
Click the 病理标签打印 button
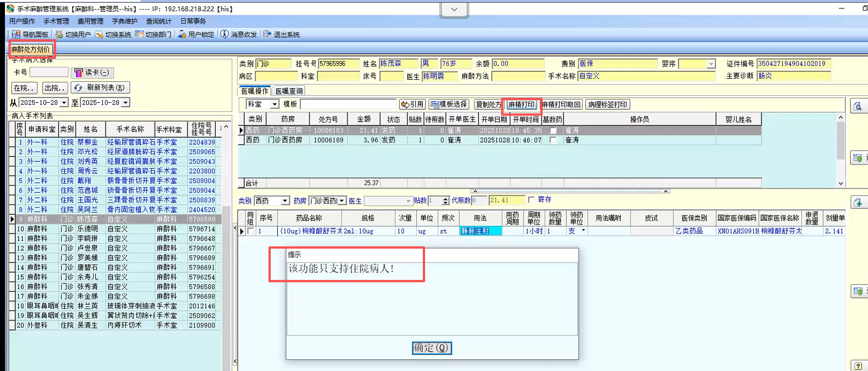click(607, 104)
